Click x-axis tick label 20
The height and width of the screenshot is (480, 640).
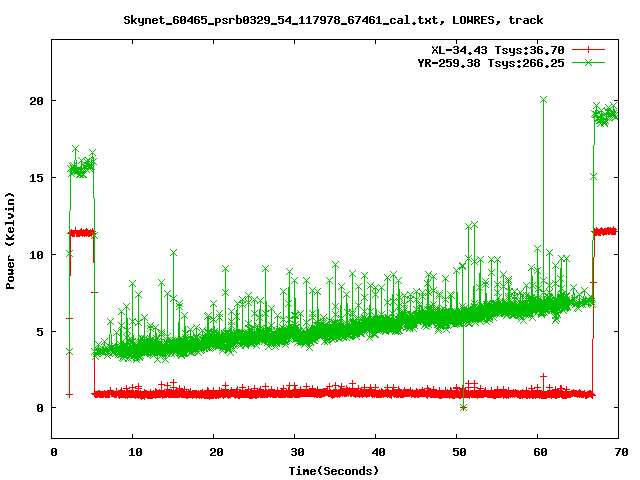(216, 452)
